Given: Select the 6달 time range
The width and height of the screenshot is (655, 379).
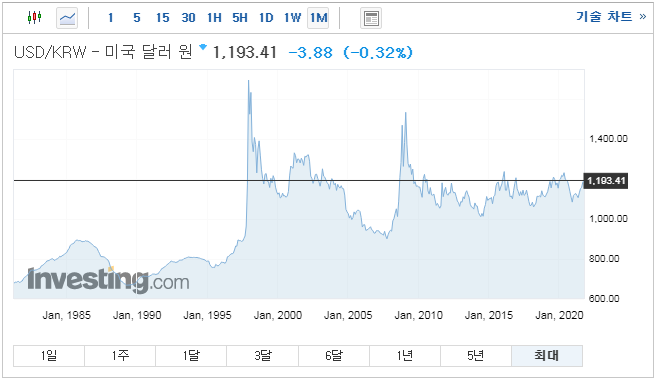Looking at the screenshot, I should [x=334, y=356].
